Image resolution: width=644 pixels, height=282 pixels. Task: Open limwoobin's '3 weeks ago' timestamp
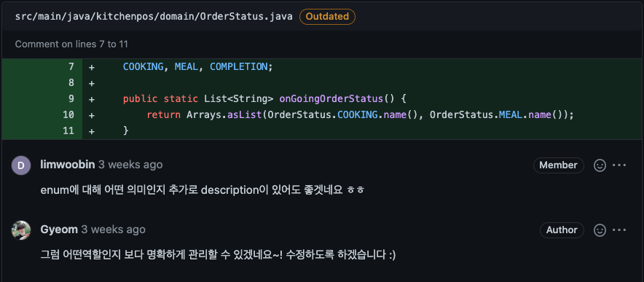click(130, 165)
